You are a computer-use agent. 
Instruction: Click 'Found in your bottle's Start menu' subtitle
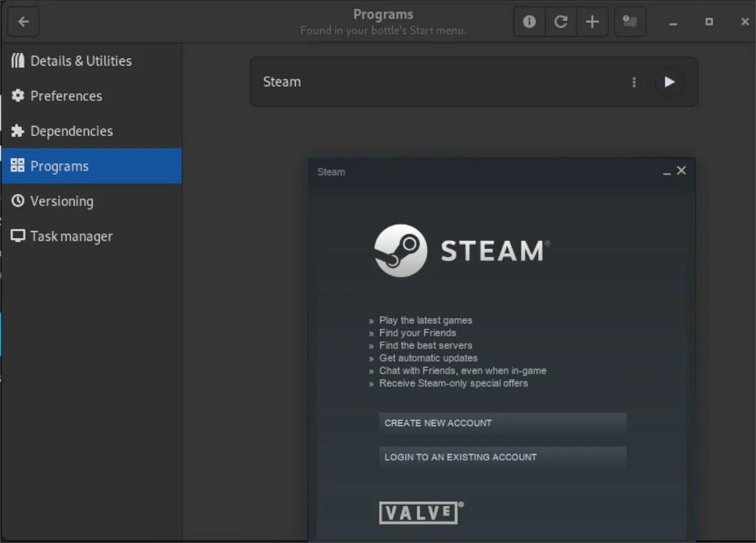(383, 30)
